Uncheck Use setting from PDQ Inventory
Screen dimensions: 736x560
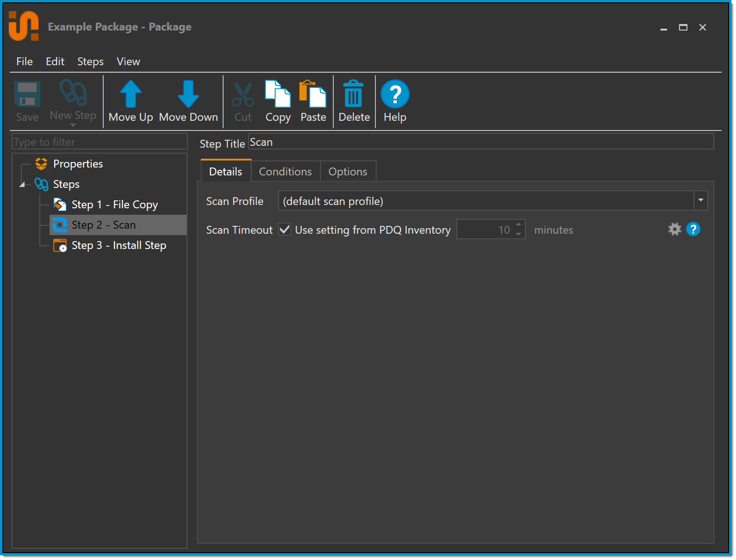coord(285,230)
